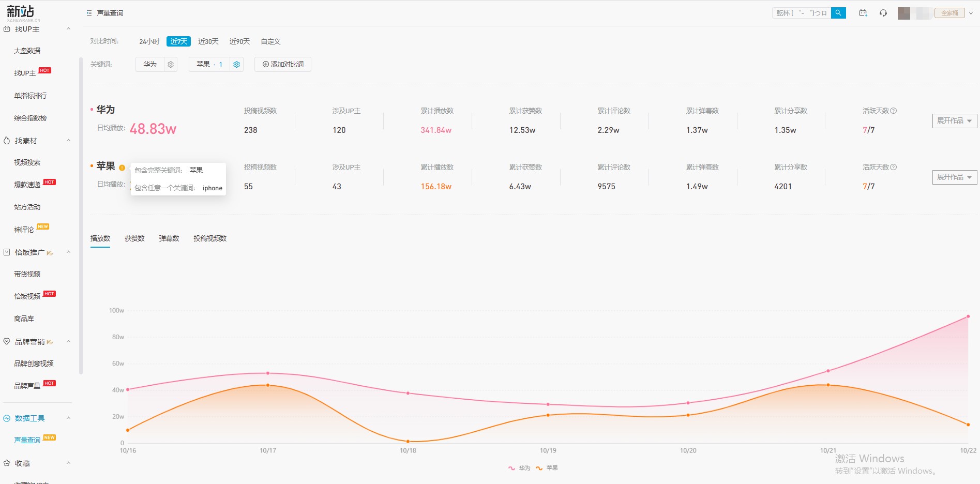The width and height of the screenshot is (980, 484).
Task: Select the 近7天 time range
Action: (x=178, y=41)
